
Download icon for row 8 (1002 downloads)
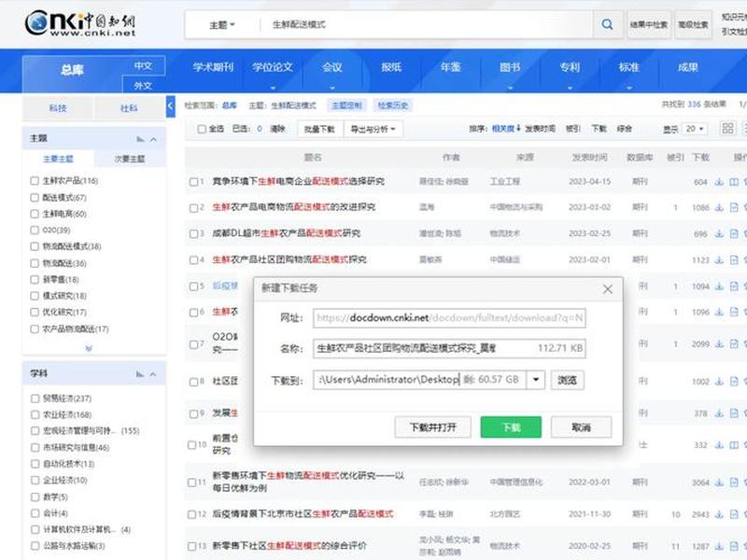tap(719, 382)
